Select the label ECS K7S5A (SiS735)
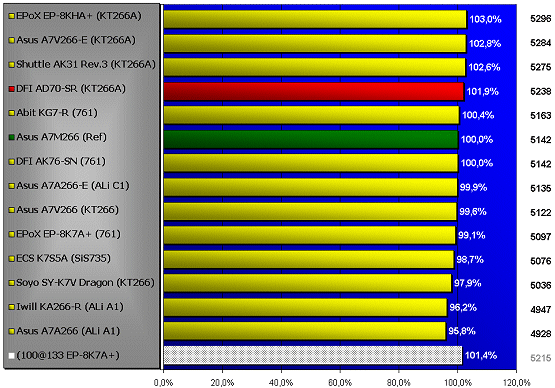Image resolution: width=555 pixels, height=388 pixels. coord(63,258)
